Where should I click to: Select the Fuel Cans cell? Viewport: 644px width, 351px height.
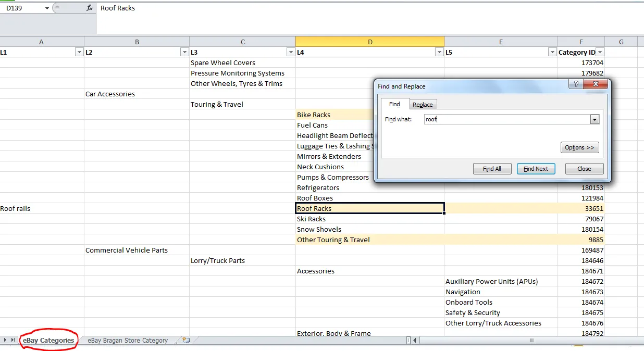[335, 125]
